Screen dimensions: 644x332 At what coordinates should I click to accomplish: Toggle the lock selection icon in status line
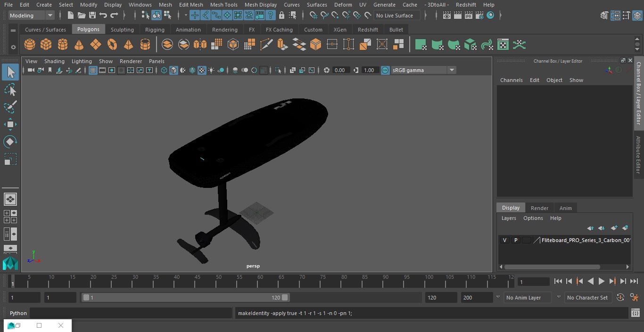(281, 16)
